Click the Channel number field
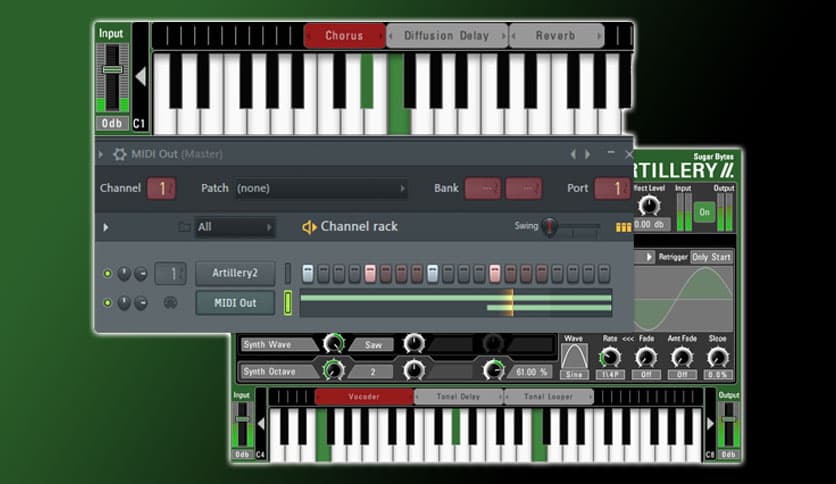The image size is (836, 484). pyautogui.click(x=161, y=188)
